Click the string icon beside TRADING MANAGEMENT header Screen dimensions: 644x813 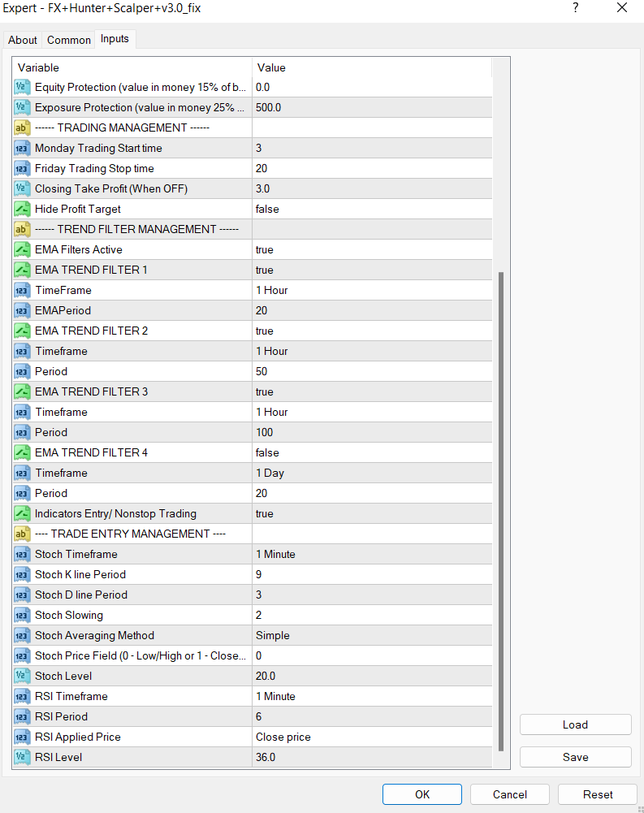click(23, 128)
